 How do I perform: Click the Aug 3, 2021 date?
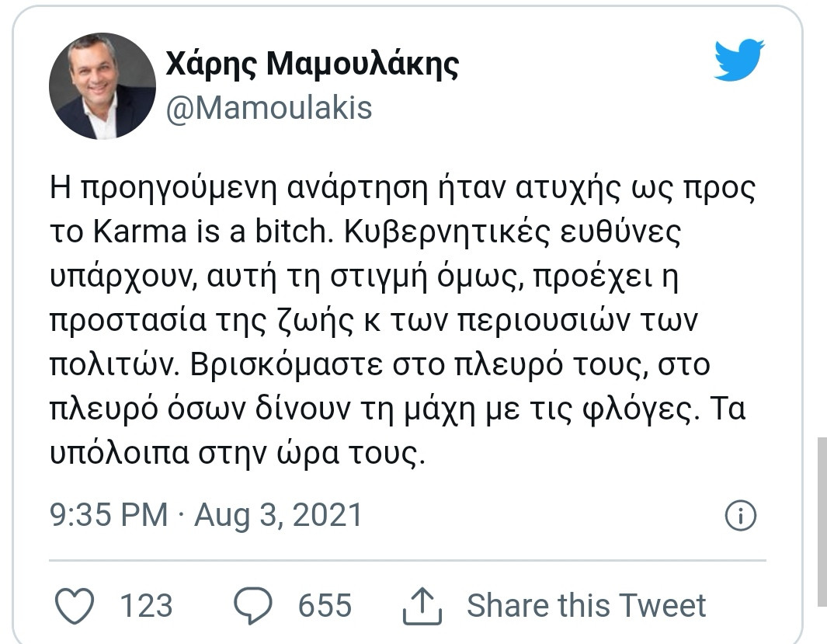(279, 515)
